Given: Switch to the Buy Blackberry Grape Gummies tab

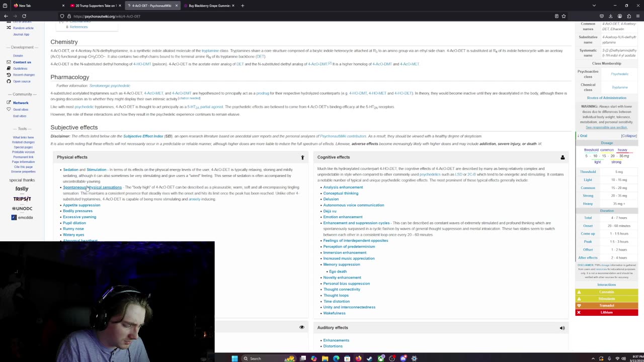Looking at the screenshot, I should pyautogui.click(x=209, y=6).
